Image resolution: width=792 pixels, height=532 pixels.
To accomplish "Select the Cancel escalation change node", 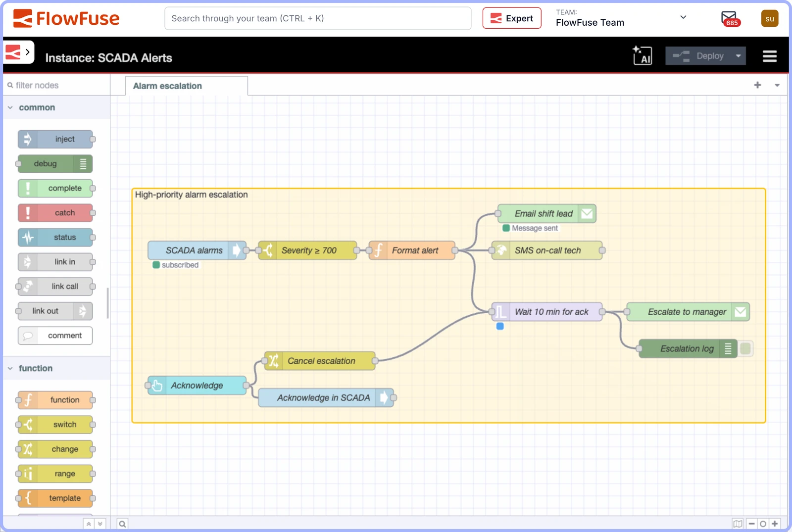I will [x=320, y=361].
